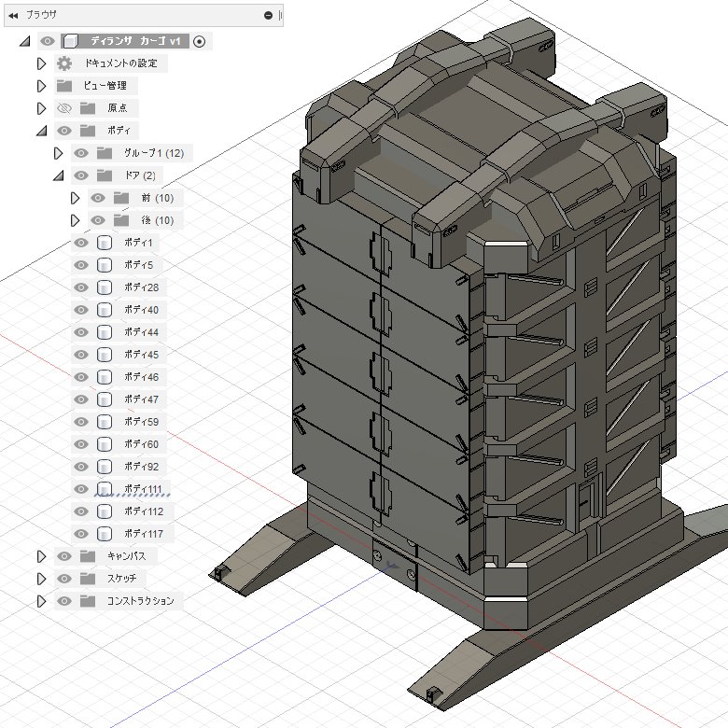The image size is (728, 728).
Task: Click the ボディ1 body cylinder icon
Action: point(104,243)
